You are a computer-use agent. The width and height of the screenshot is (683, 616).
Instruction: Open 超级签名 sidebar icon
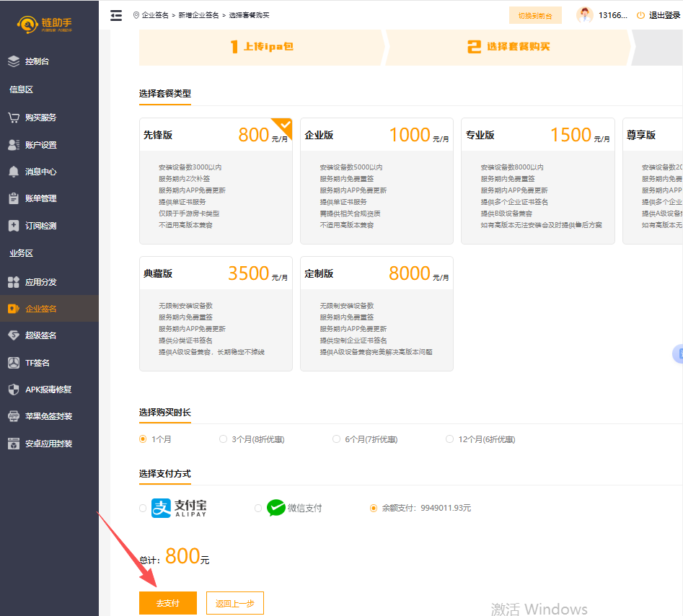14,335
